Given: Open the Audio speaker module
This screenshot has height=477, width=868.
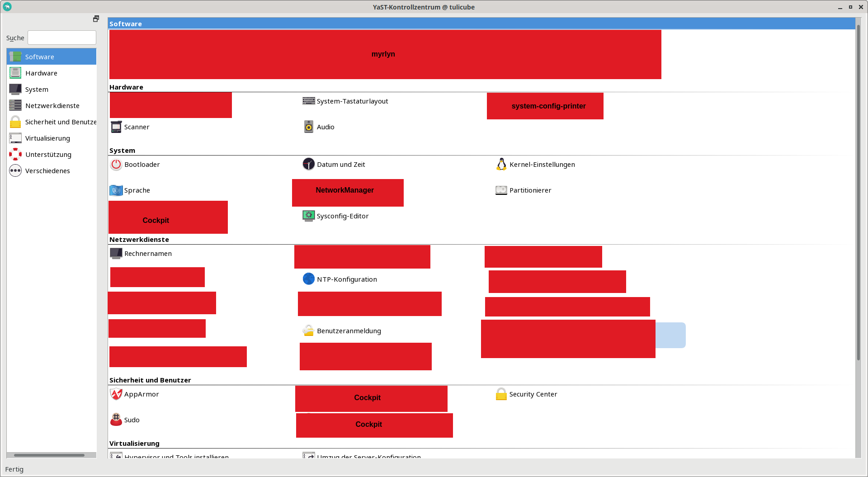Looking at the screenshot, I should click(x=319, y=127).
